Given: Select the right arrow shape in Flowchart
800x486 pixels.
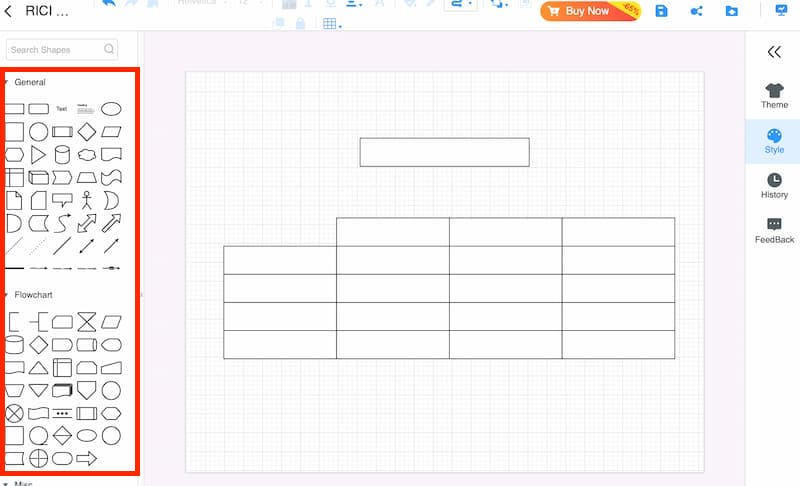Looking at the screenshot, I should (x=87, y=458).
